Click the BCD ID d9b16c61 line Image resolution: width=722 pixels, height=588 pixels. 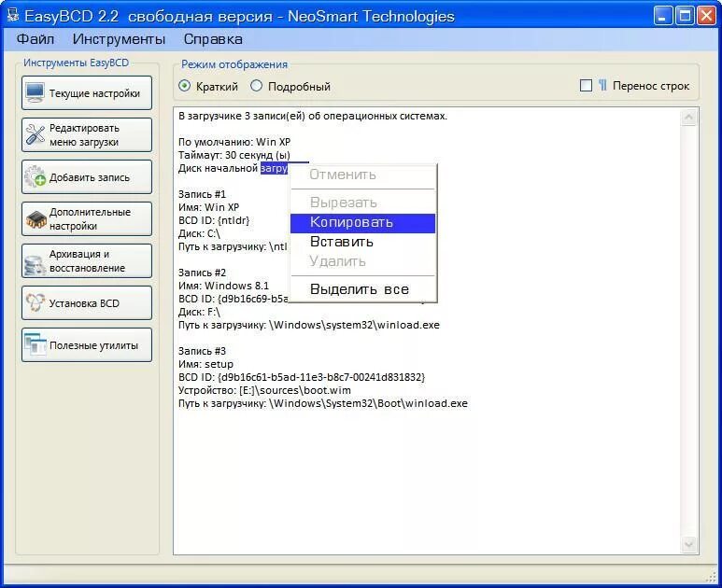click(x=302, y=377)
